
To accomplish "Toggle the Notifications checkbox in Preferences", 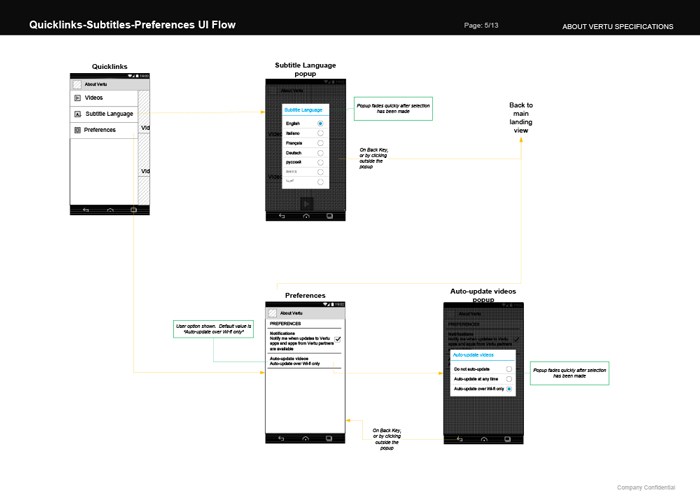I will click(x=338, y=340).
